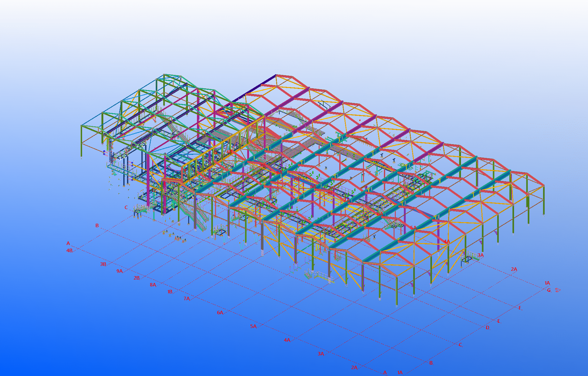The height and width of the screenshot is (376, 588).
Task: Select grid label G next to the arrow symbol
Action: 549,290
